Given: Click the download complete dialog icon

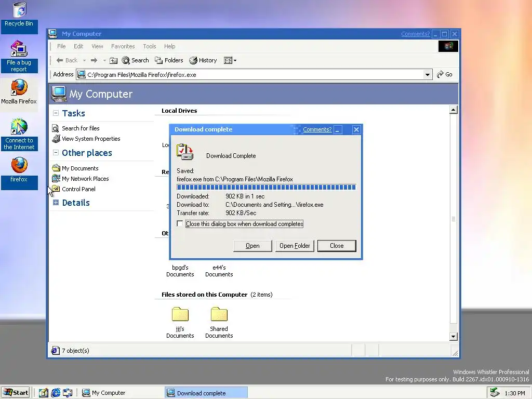Looking at the screenshot, I should tap(185, 152).
